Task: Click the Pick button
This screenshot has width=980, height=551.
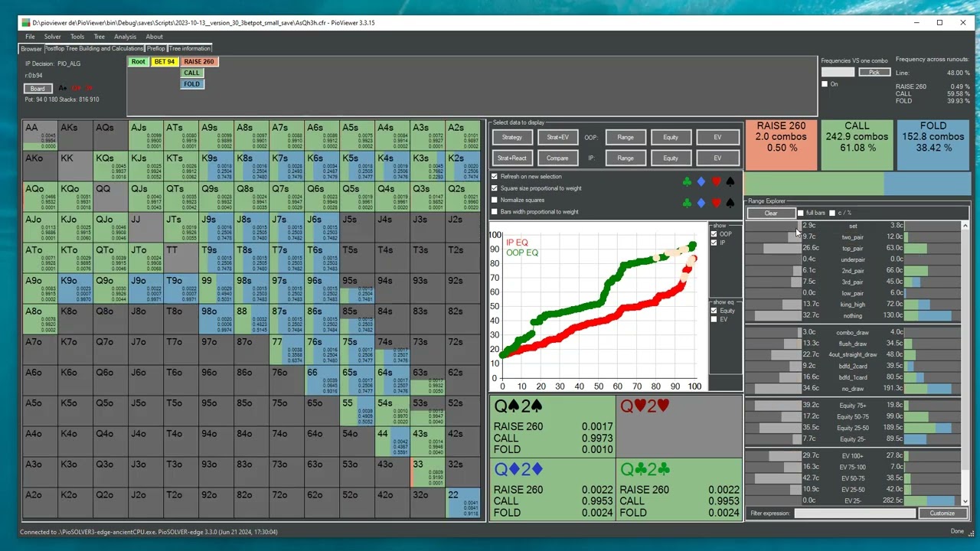Action: [874, 72]
